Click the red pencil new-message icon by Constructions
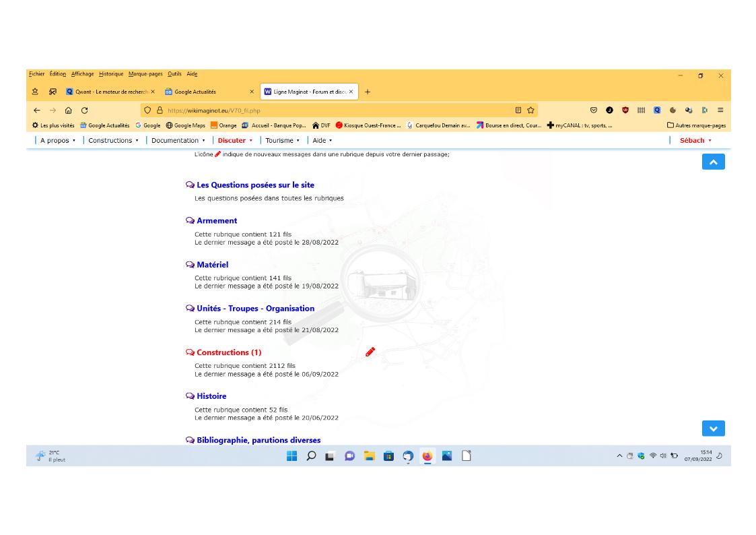 (370, 352)
